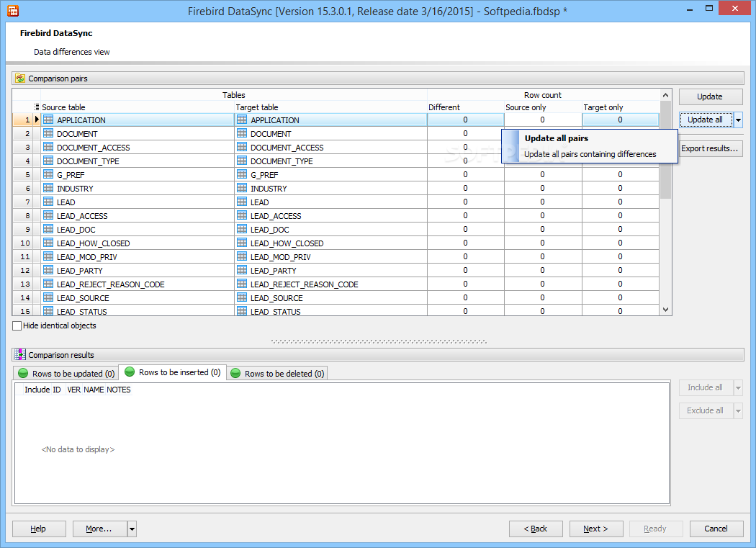The width and height of the screenshot is (756, 548).
Task: Click the NAME column header in results
Action: click(x=94, y=390)
